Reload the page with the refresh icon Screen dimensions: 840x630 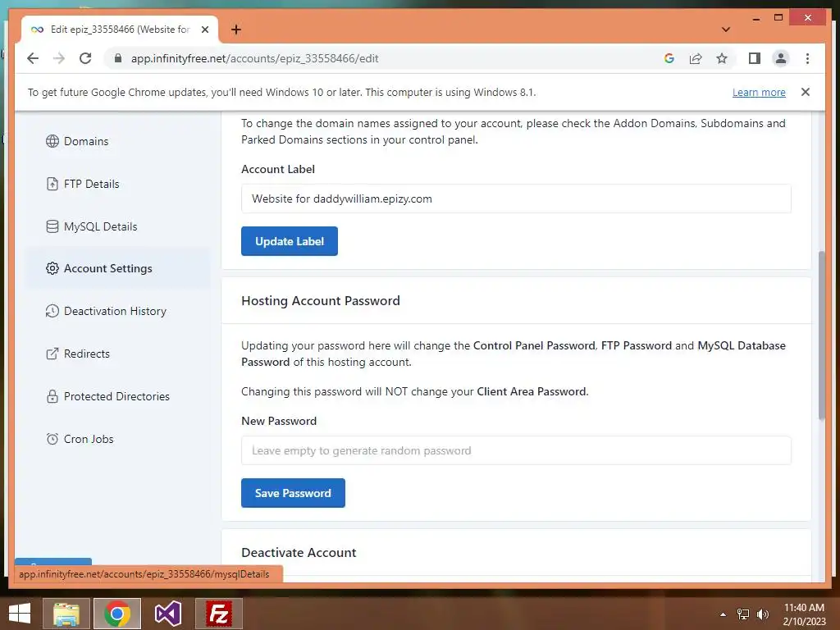pos(85,58)
